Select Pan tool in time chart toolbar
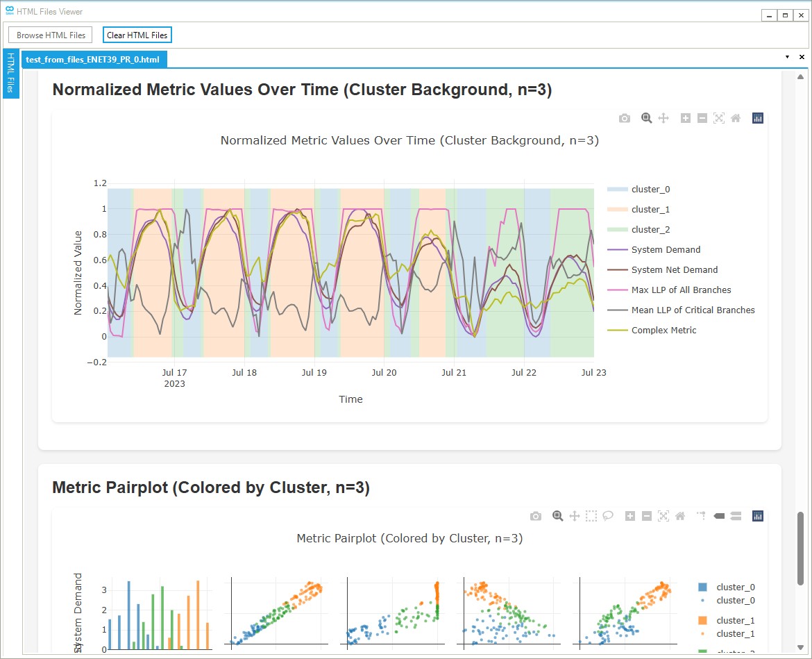The image size is (812, 659). click(x=663, y=119)
